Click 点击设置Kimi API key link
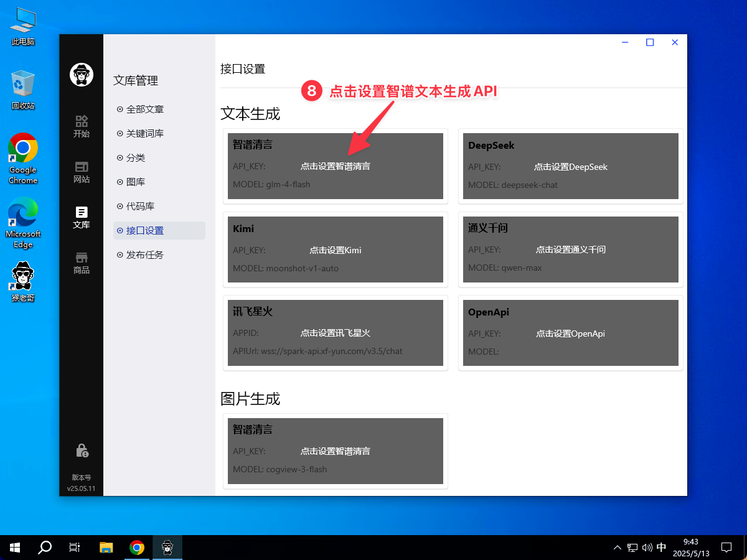The image size is (747, 560). coord(336,251)
